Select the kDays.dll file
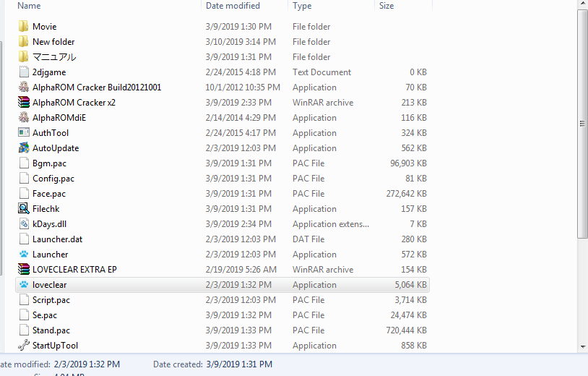The height and width of the screenshot is (376, 588). pos(49,224)
